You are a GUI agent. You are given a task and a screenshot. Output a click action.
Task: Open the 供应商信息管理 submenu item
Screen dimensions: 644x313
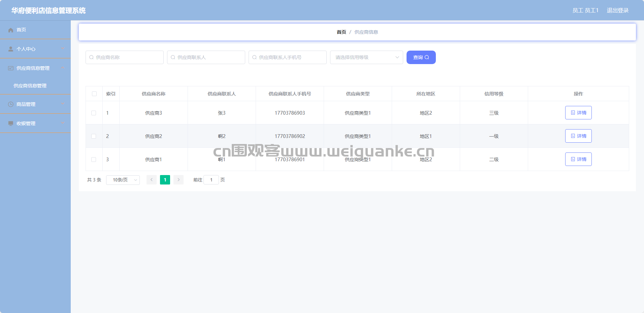(x=30, y=86)
